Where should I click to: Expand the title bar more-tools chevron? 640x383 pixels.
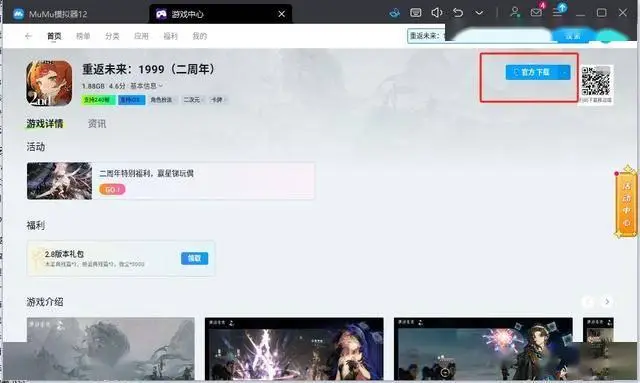[x=479, y=13]
